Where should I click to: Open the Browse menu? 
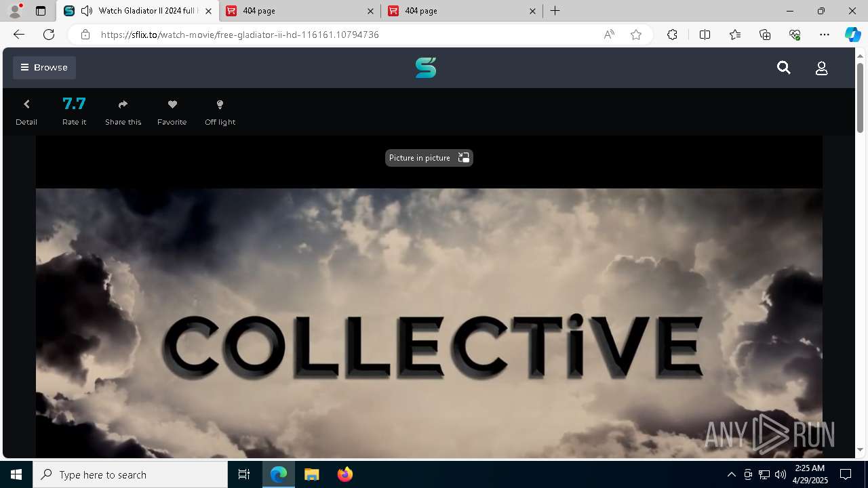[44, 67]
